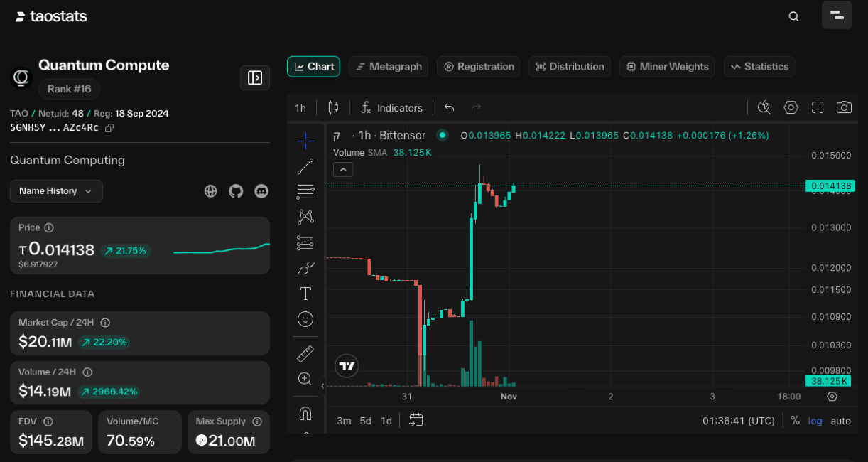Set chart range to 5d
Viewport: 868px width, 462px height.
pos(365,421)
